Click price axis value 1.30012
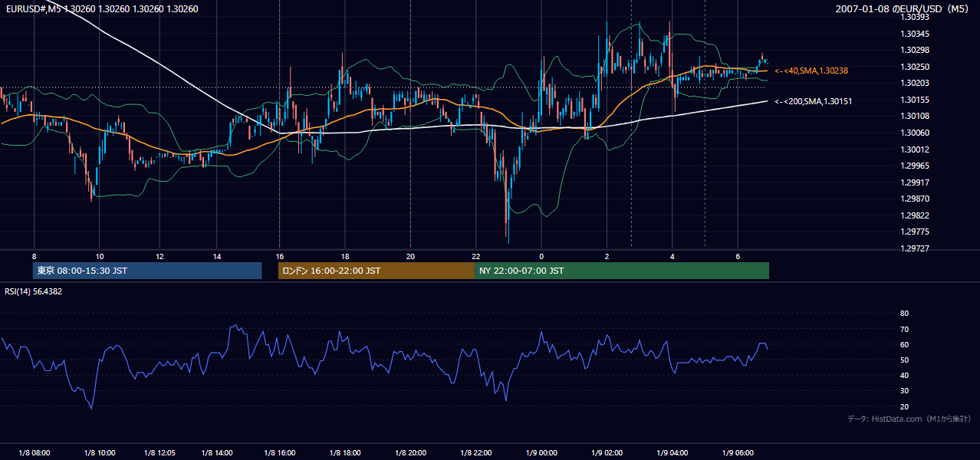This screenshot has height=460, width=980. pyautogui.click(x=914, y=149)
